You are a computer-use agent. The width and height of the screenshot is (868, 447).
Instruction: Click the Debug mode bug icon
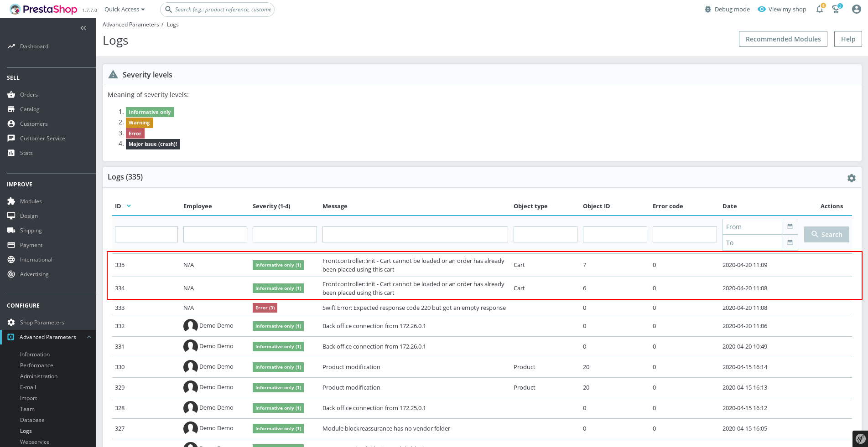(x=708, y=9)
